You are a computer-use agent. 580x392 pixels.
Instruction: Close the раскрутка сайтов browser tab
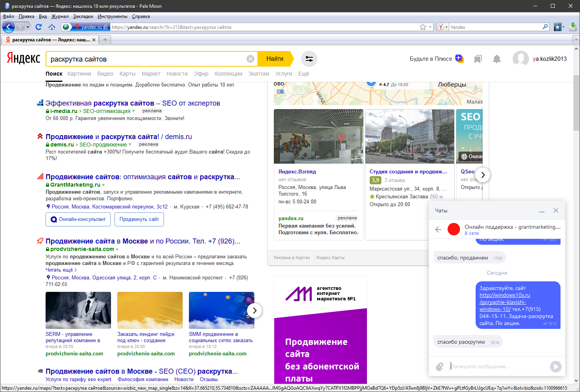click(x=93, y=40)
